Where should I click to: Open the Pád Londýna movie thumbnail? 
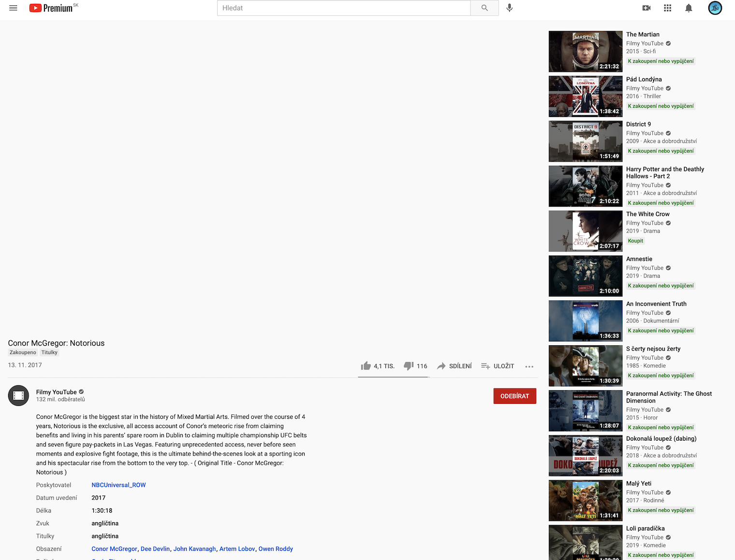(586, 97)
